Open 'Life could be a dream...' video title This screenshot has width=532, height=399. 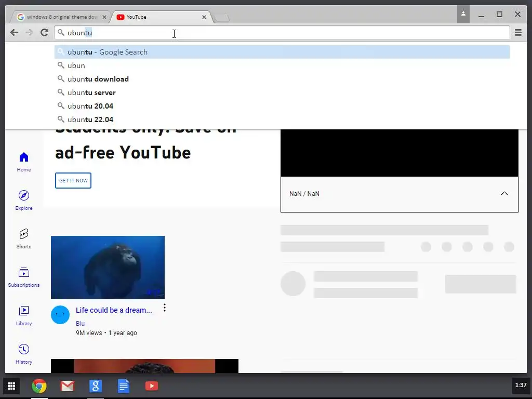114,310
